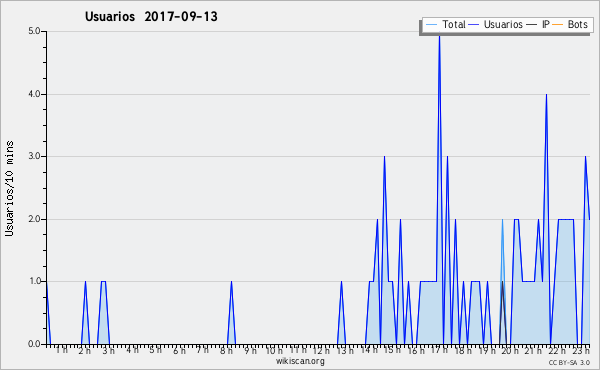Click the '1 h' x-axis label
The width and height of the screenshot is (600, 370).
point(62,350)
